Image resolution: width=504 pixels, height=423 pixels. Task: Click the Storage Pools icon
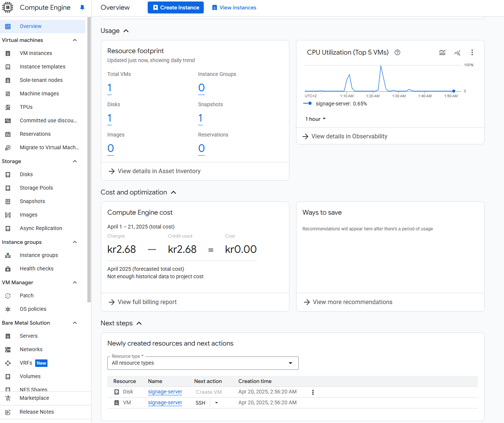pos(8,188)
